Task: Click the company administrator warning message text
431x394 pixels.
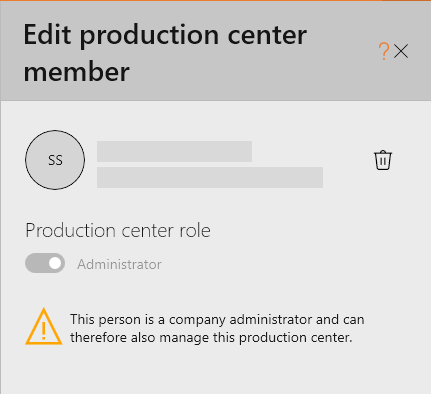Action: [x=217, y=328]
